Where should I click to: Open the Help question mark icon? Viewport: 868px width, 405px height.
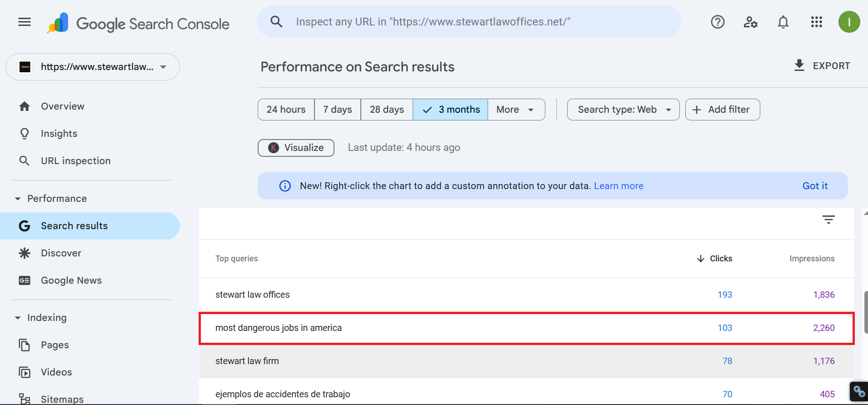pyautogui.click(x=718, y=22)
